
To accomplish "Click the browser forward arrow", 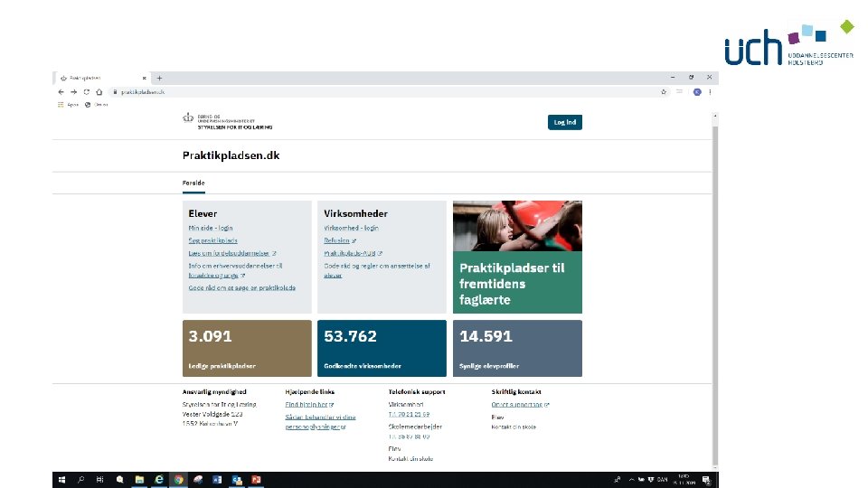I will click(73, 92).
